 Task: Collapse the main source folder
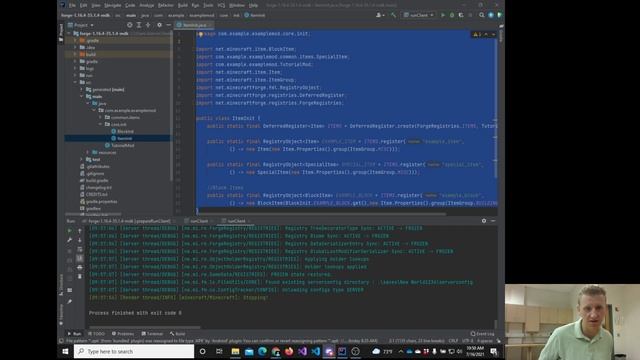click(81, 96)
